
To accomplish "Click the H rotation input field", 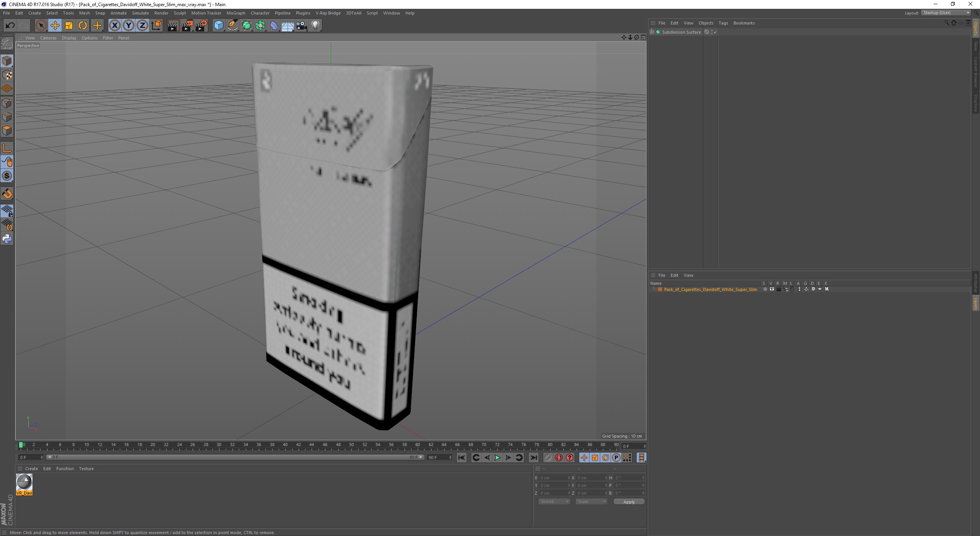I will click(x=629, y=478).
